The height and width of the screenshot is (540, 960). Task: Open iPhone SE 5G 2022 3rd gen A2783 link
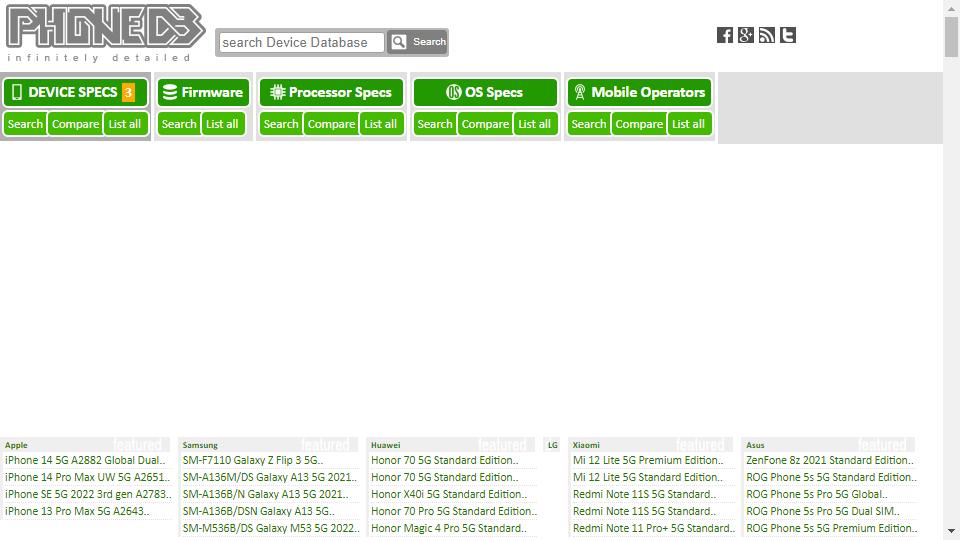click(89, 494)
